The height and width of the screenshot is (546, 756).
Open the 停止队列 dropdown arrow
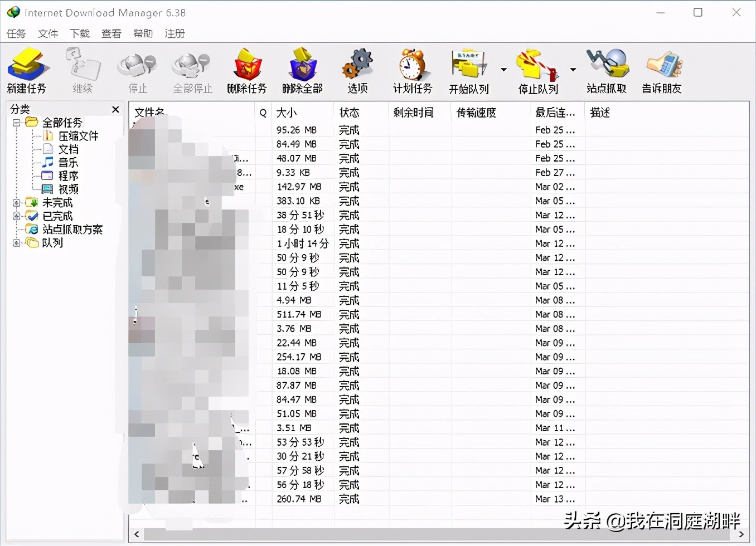click(573, 70)
